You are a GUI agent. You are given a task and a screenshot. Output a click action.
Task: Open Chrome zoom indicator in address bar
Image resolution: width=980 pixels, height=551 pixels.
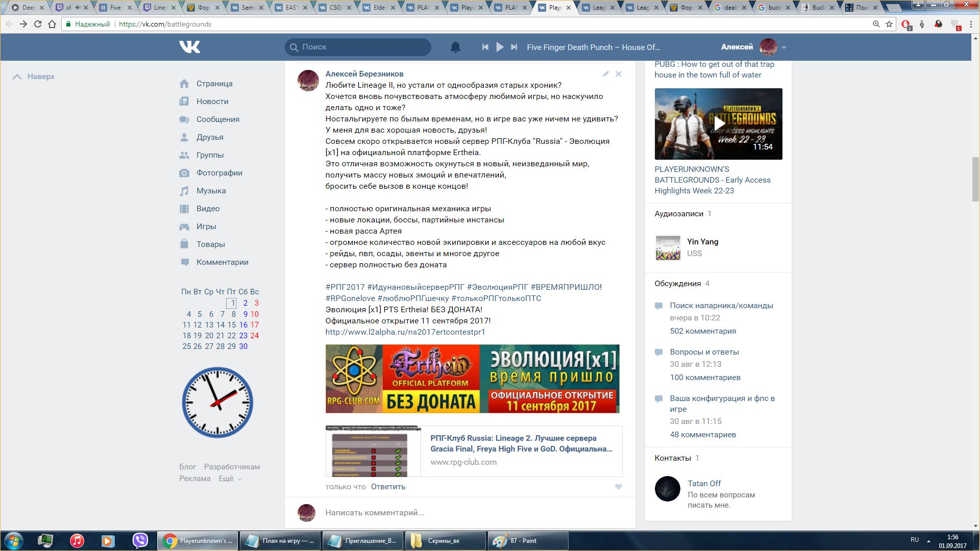coord(876,24)
